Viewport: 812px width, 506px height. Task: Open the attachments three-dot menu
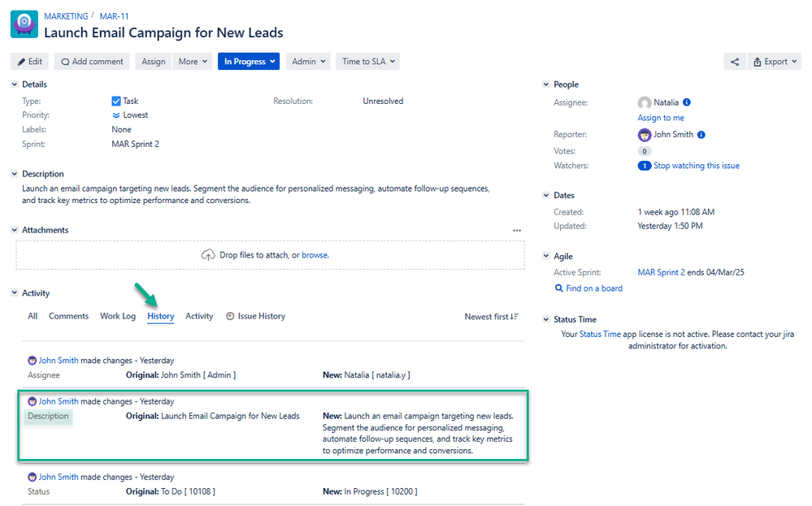[517, 230]
